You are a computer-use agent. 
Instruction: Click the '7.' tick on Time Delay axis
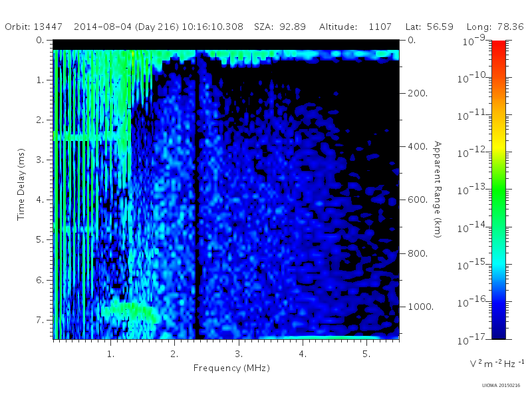tap(40, 320)
